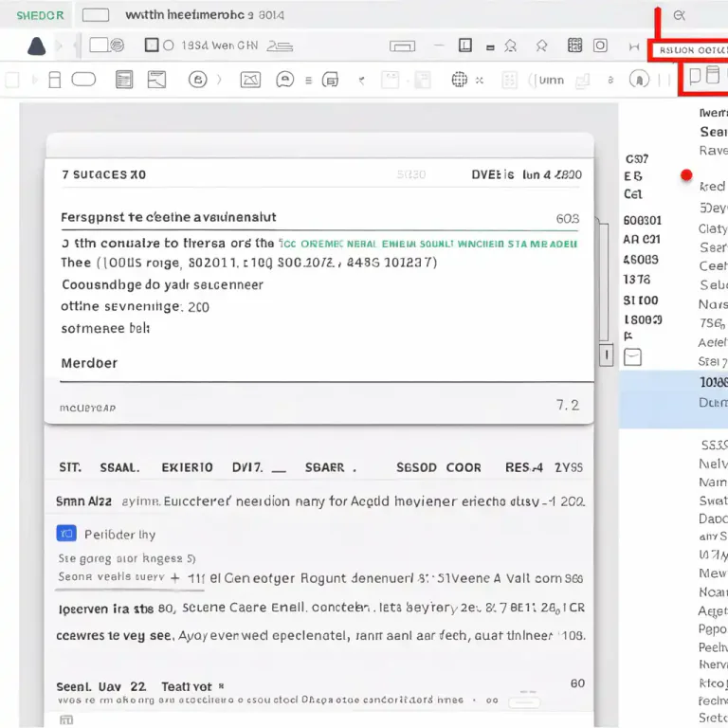Click the stacked lines icon after '1934 Wen GHN'
The width and height of the screenshot is (728, 728).
[x=280, y=45]
